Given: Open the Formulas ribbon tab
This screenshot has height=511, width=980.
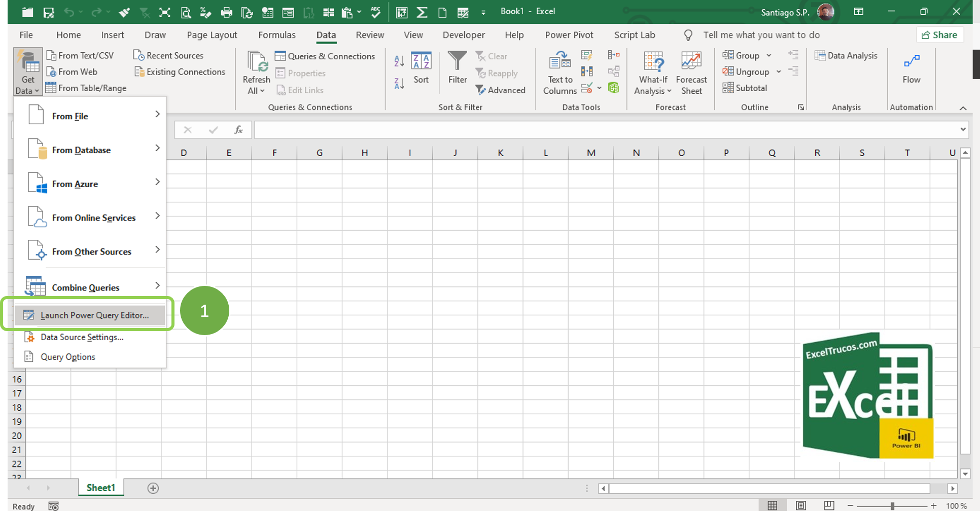Looking at the screenshot, I should coord(276,35).
